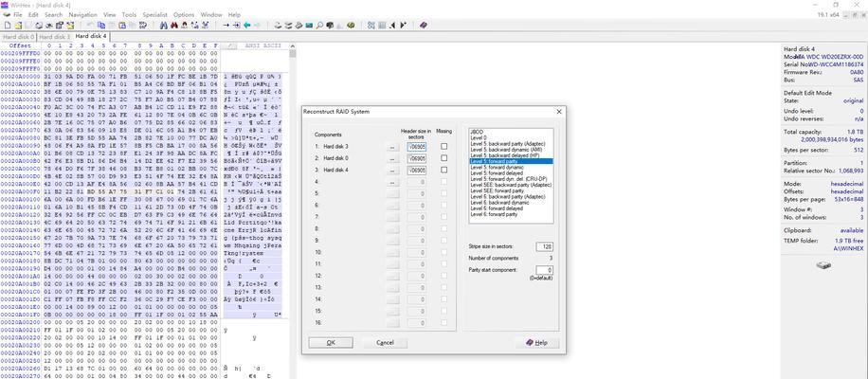Click Cancel in Reconstruct RAID dialog

[x=385, y=342]
